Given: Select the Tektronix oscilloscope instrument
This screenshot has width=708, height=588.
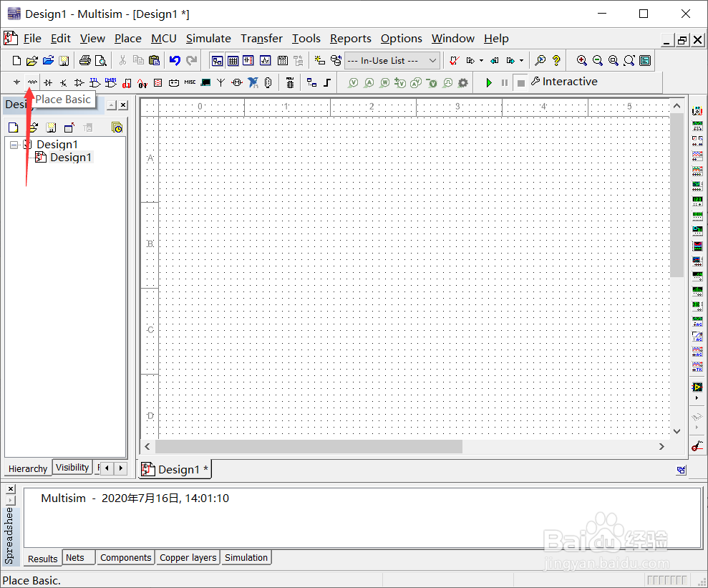Looking at the screenshot, I should pyautogui.click(x=697, y=366).
